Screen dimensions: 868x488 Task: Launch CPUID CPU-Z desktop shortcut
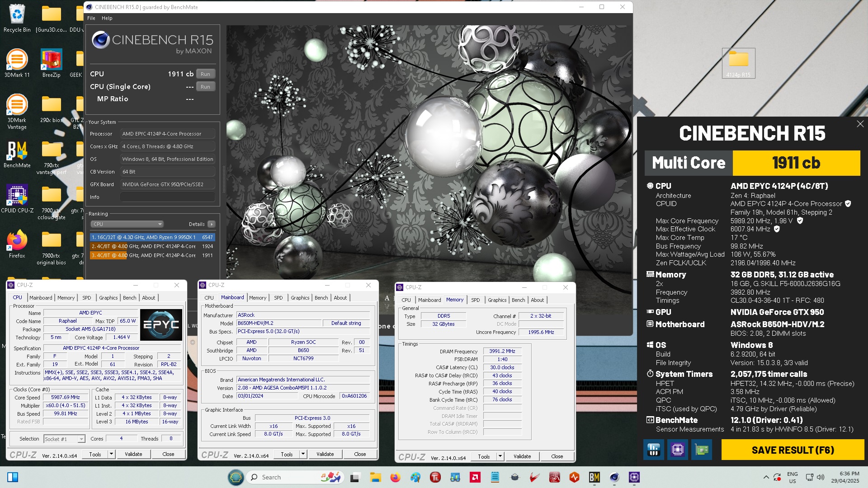[17, 199]
